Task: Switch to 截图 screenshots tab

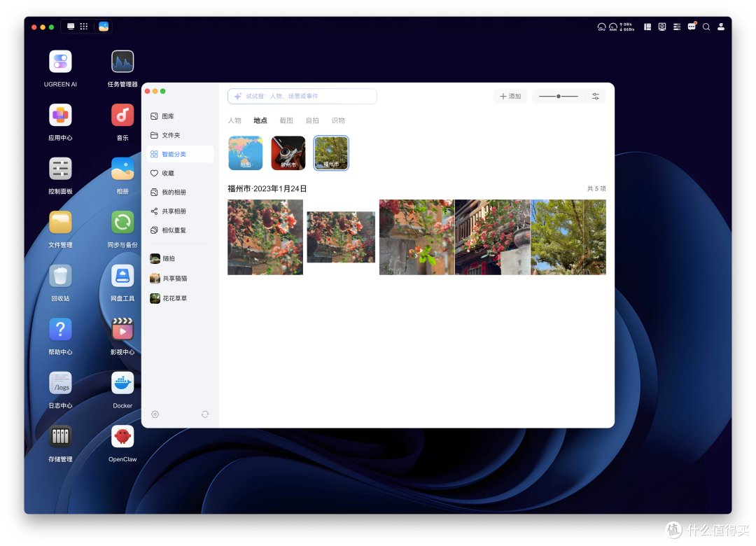Action: tap(286, 120)
